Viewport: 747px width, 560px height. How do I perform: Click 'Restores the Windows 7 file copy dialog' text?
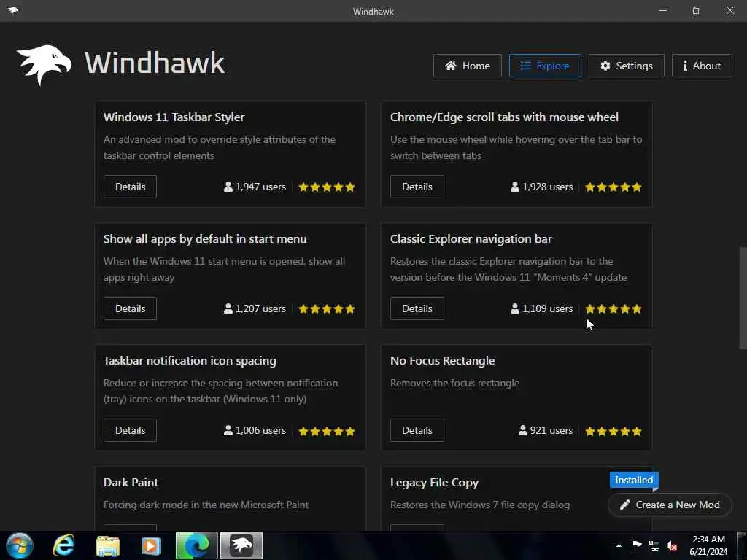(480, 505)
